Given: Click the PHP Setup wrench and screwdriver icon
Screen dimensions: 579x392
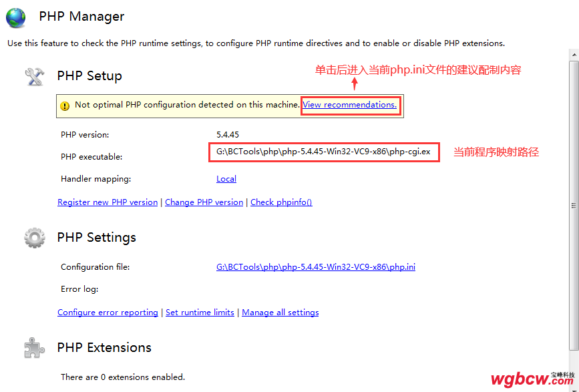Looking at the screenshot, I should (35, 76).
